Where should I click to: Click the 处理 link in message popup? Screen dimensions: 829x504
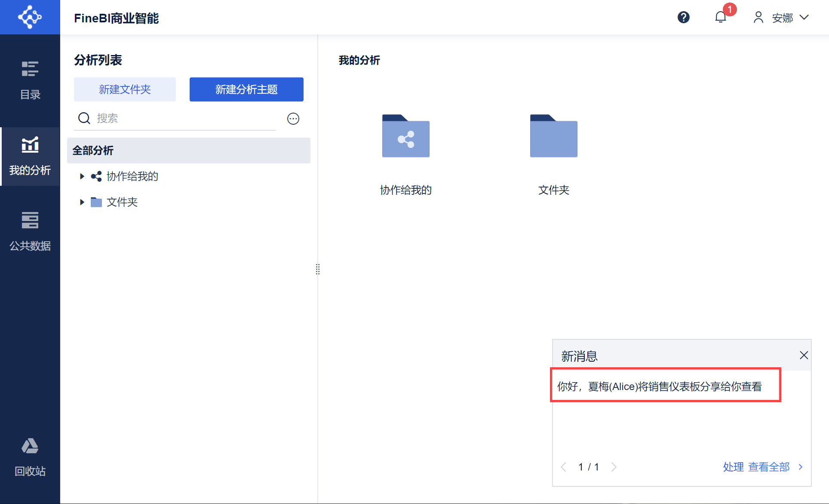coord(733,467)
